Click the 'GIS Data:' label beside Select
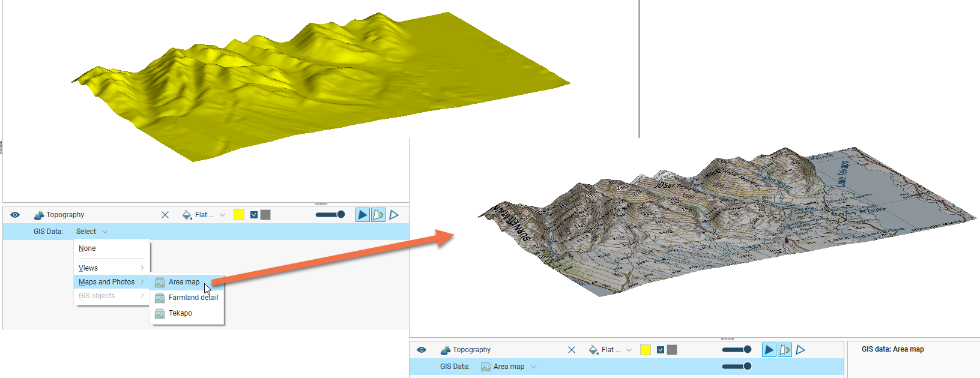 [x=48, y=232]
